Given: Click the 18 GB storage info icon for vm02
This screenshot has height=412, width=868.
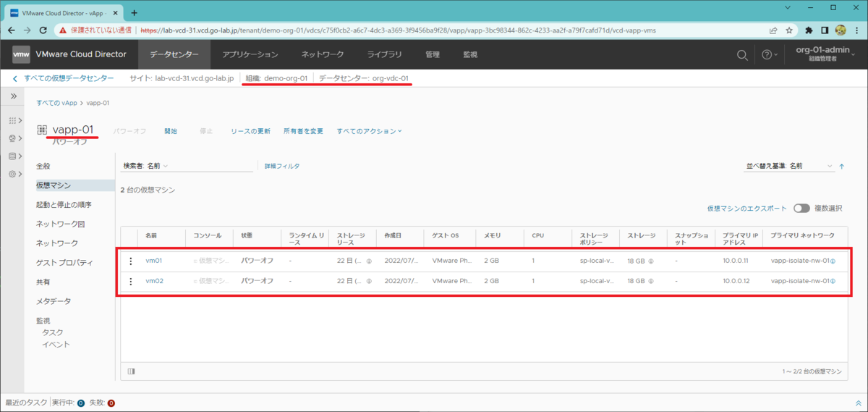Looking at the screenshot, I should coord(651,281).
